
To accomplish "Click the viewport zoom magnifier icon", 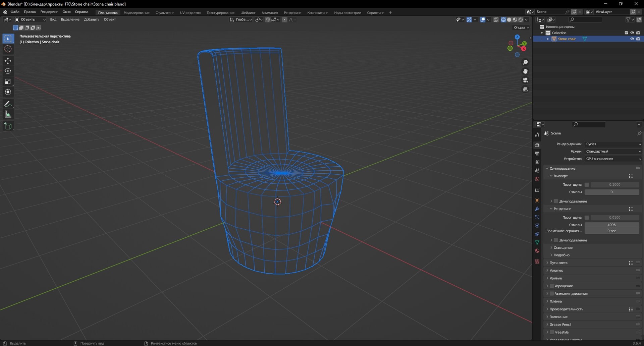I will click(525, 62).
